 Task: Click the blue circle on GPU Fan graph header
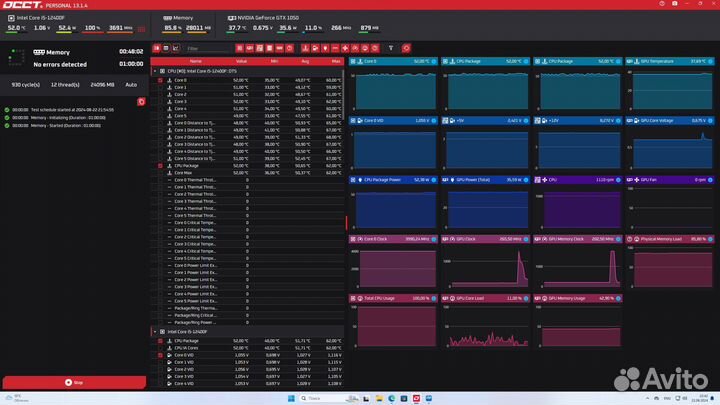710,180
